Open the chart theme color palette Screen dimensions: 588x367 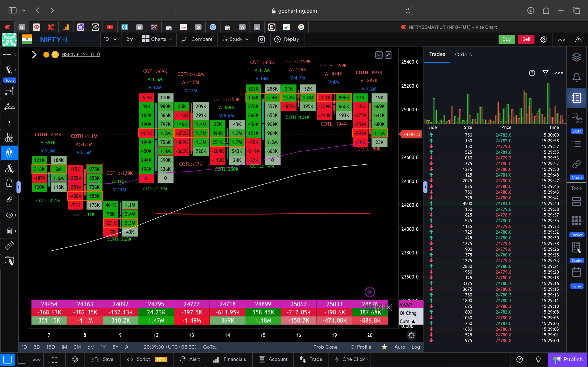(75, 359)
